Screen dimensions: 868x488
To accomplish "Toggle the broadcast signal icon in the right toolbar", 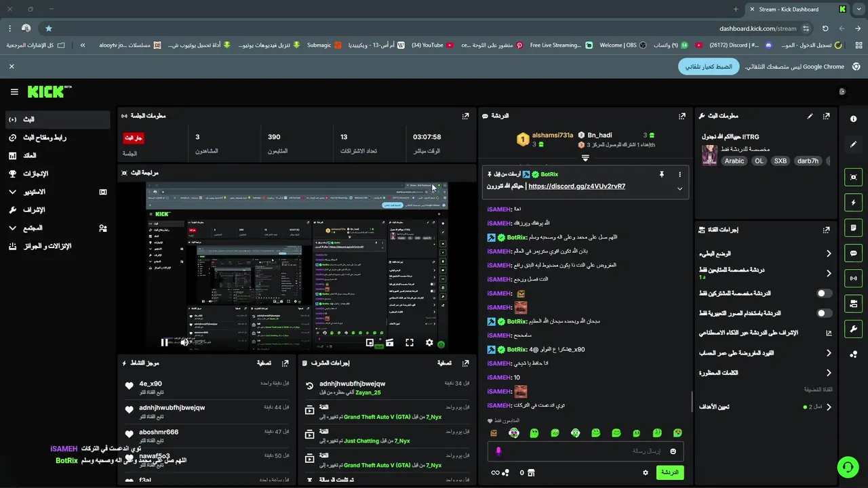I will click(x=853, y=278).
